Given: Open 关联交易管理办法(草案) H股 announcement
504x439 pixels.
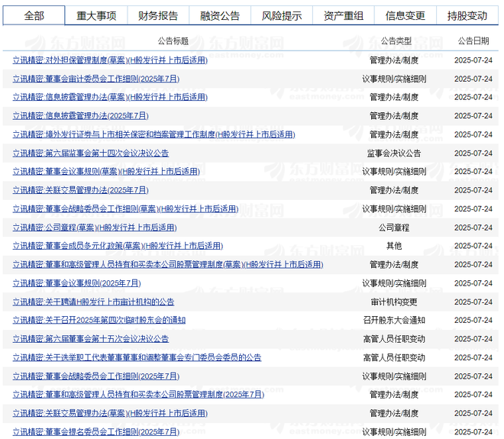Looking at the screenshot, I should pyautogui.click(x=110, y=412).
